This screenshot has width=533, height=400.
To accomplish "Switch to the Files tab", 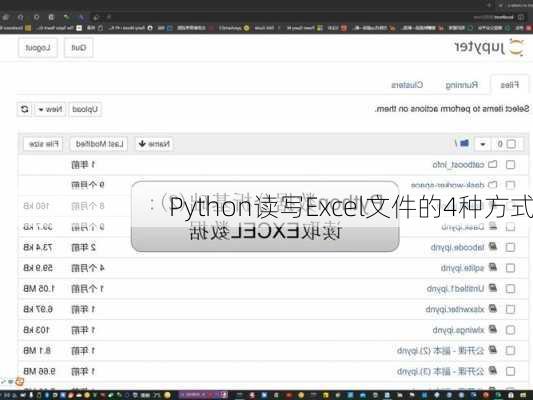I will click(x=510, y=85).
